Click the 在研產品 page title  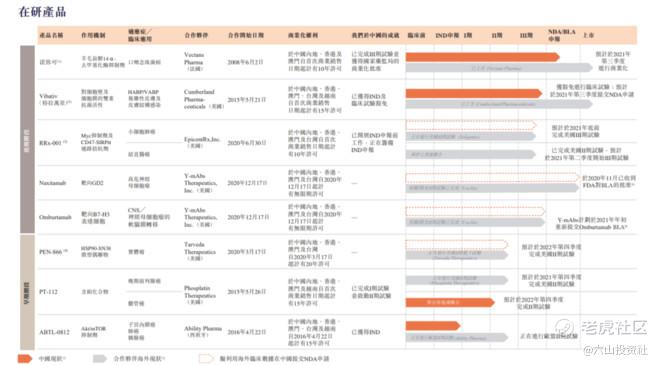click(43, 12)
